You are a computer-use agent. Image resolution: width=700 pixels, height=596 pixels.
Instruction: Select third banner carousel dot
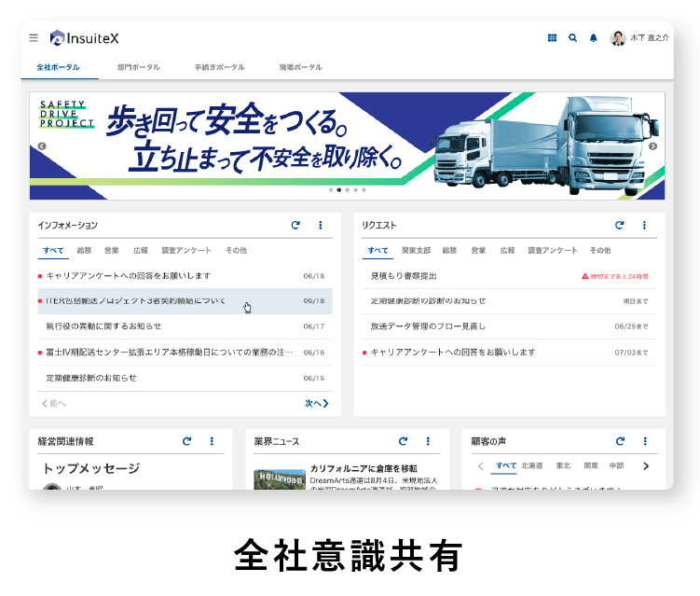348,190
